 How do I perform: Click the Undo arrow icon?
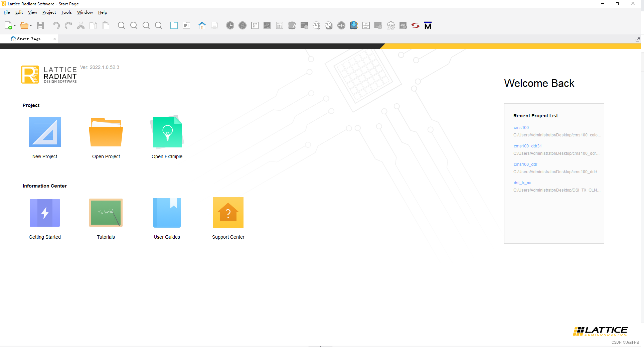56,25
